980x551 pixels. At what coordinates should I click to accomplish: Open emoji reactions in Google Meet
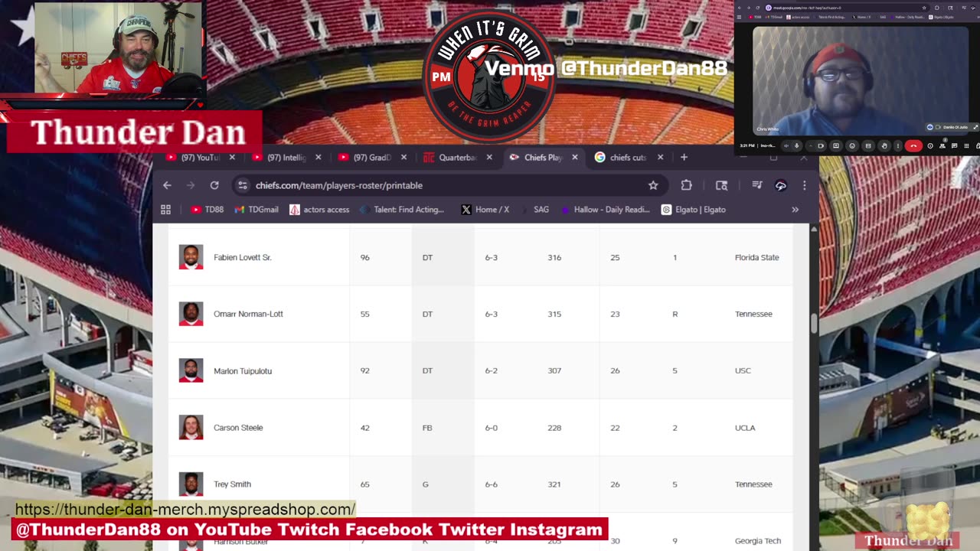coord(852,145)
